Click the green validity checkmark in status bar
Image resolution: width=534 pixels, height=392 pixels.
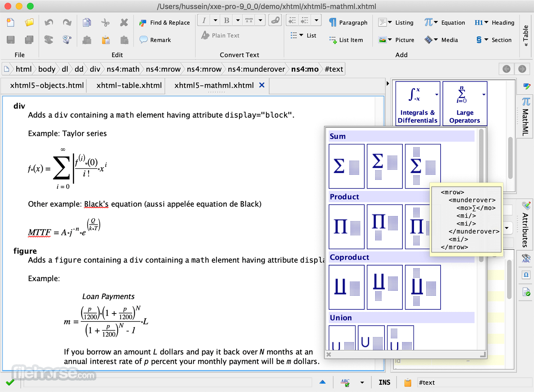pos(10,382)
